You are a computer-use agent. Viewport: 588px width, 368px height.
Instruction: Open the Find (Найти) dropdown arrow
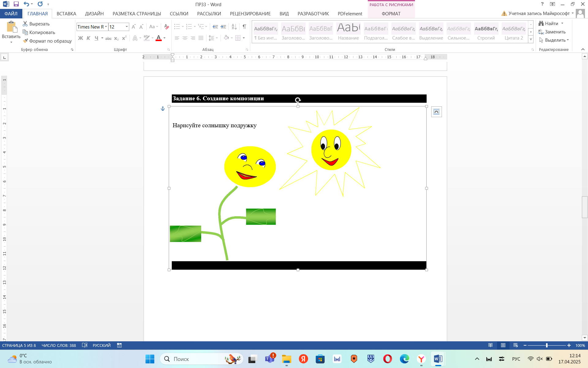click(562, 23)
